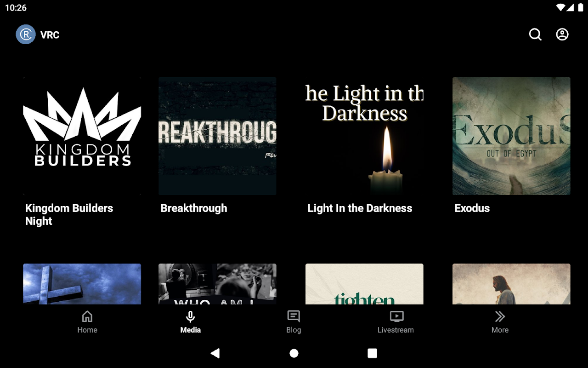588x368 pixels.
Task: Tap the Android home circle button
Action: [294, 353]
